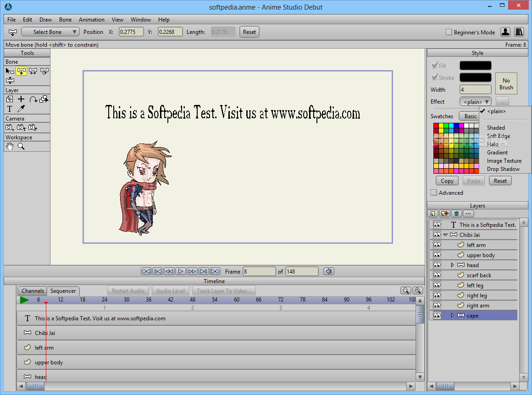Zoom out the timeline
The image size is (532, 395).
point(406,291)
